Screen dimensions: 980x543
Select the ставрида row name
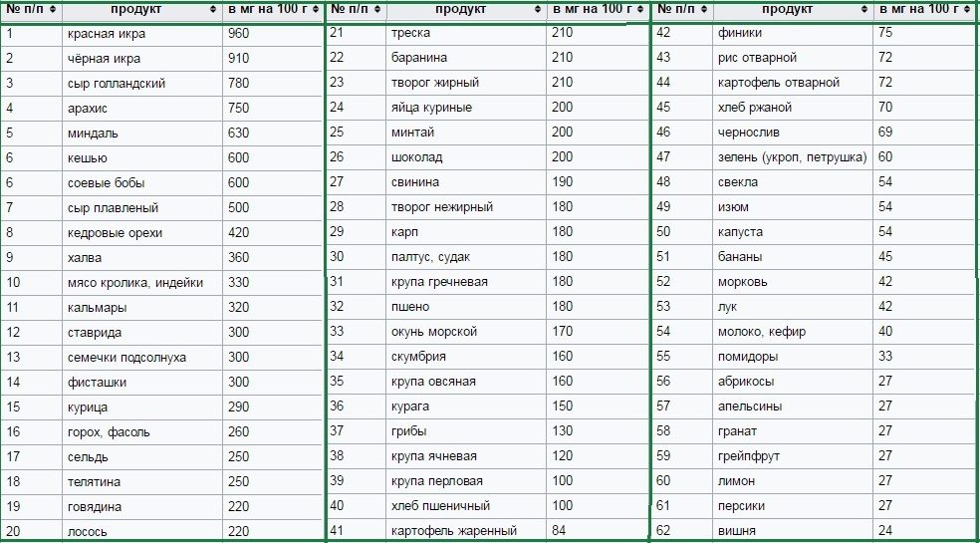[142, 332]
